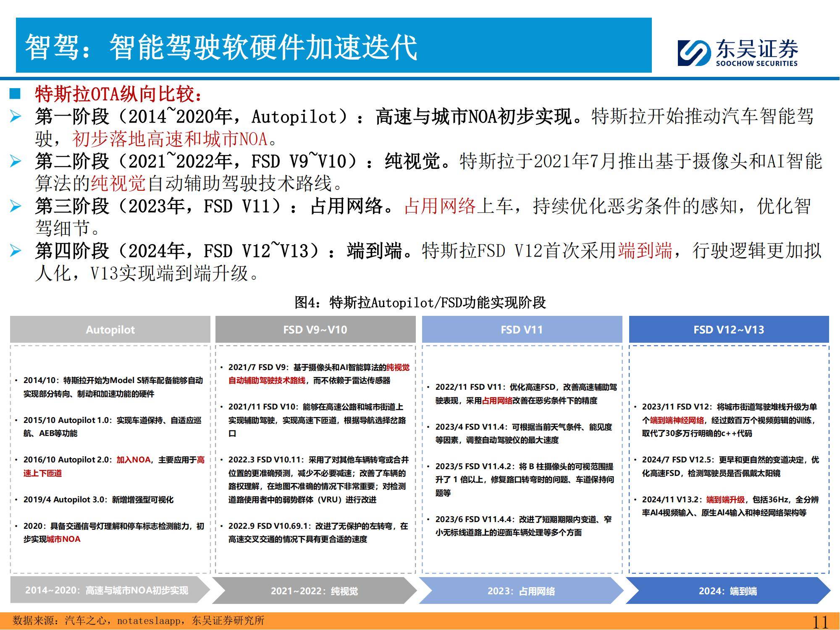Select the Autopilot column header

point(110,330)
